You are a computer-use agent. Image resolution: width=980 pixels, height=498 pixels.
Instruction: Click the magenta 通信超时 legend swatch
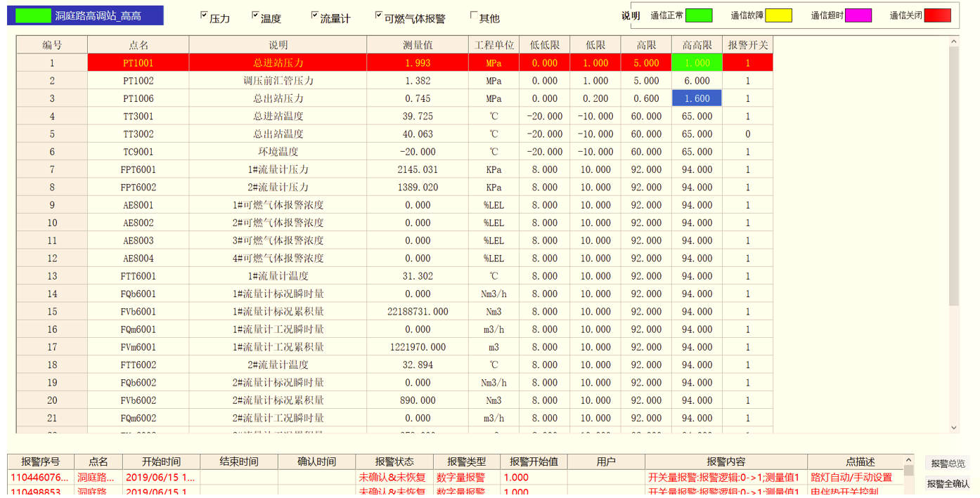(x=858, y=15)
